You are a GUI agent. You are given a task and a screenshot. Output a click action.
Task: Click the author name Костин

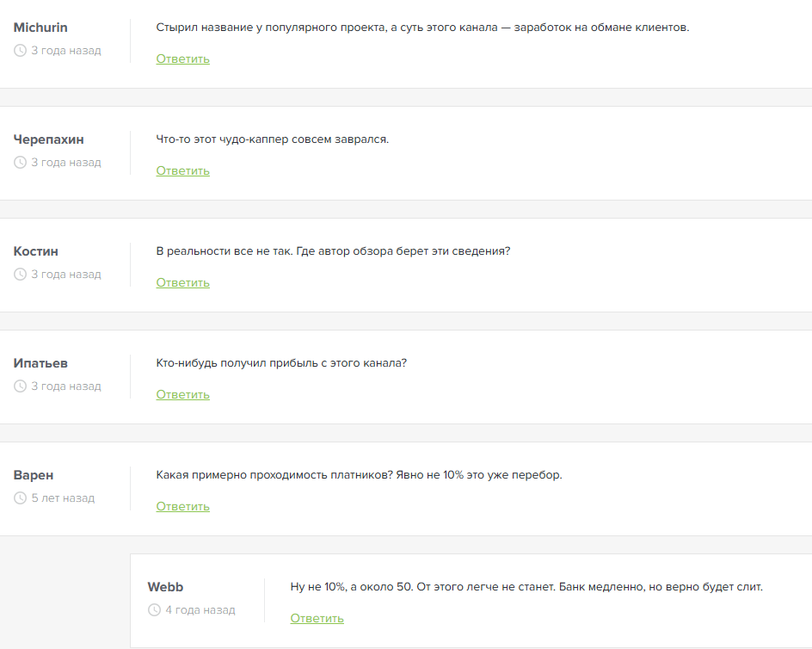tap(36, 251)
